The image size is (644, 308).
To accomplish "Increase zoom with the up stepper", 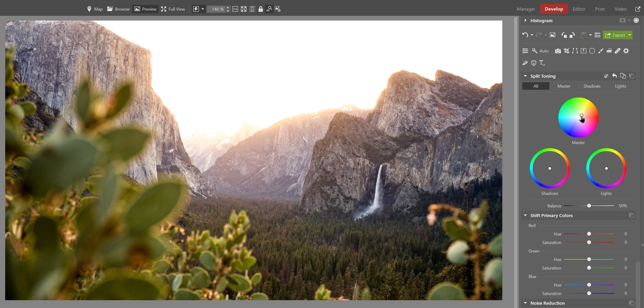I will click(x=228, y=8).
